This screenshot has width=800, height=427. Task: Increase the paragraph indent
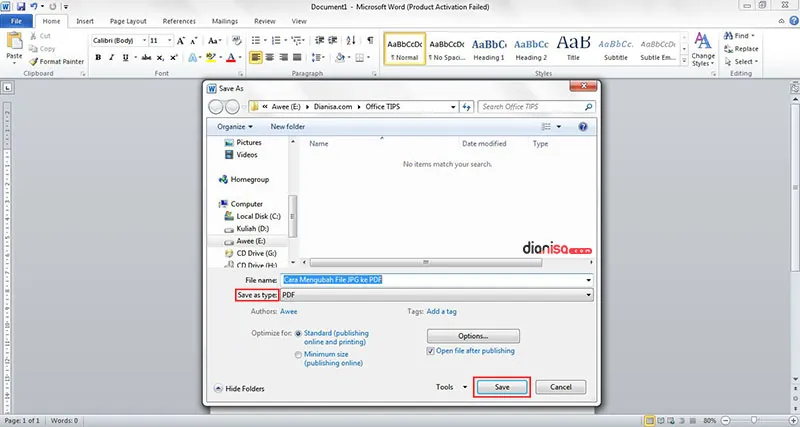click(x=333, y=40)
